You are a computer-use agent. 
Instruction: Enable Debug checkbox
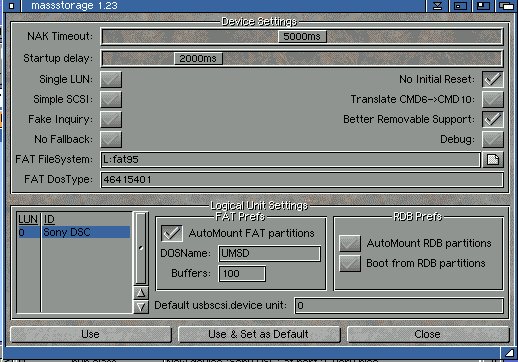493,139
